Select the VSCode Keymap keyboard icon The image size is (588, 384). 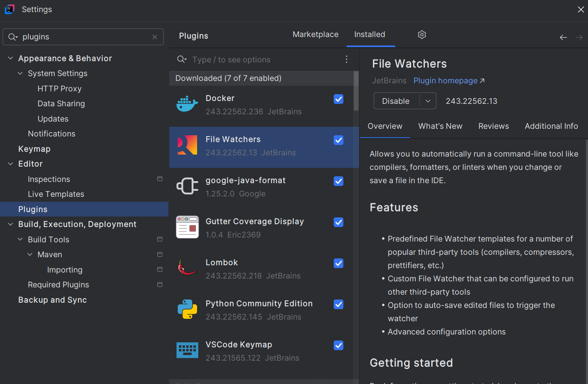(187, 350)
